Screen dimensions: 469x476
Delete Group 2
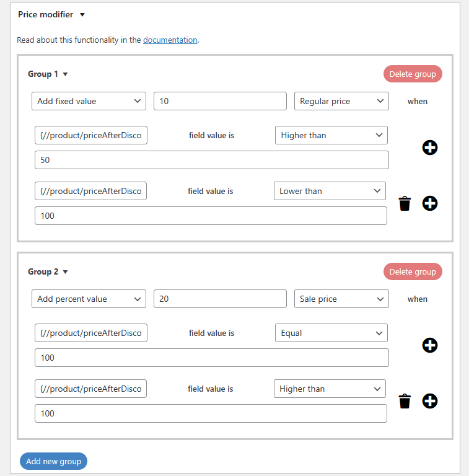click(413, 271)
